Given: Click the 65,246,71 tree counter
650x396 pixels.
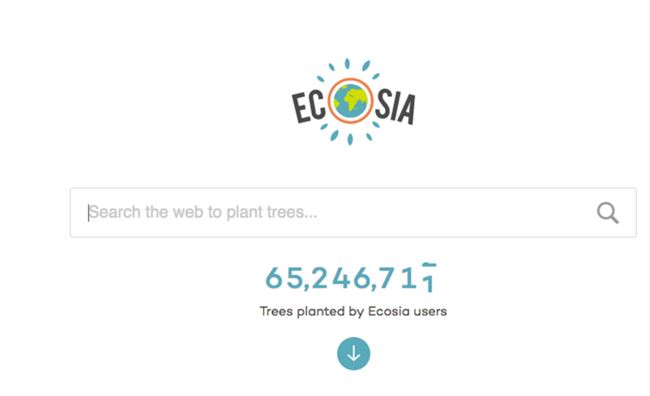Looking at the screenshot, I should [x=351, y=278].
